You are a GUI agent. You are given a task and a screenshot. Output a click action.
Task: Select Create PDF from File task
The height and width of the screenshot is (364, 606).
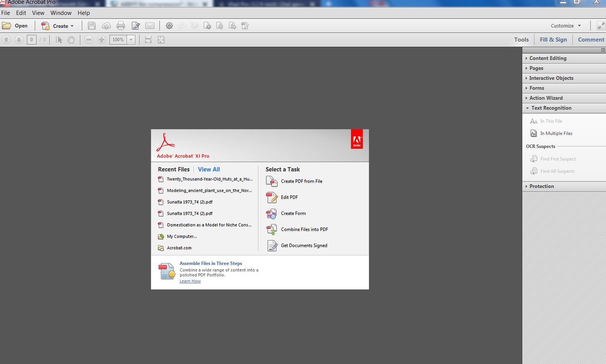tap(294, 181)
